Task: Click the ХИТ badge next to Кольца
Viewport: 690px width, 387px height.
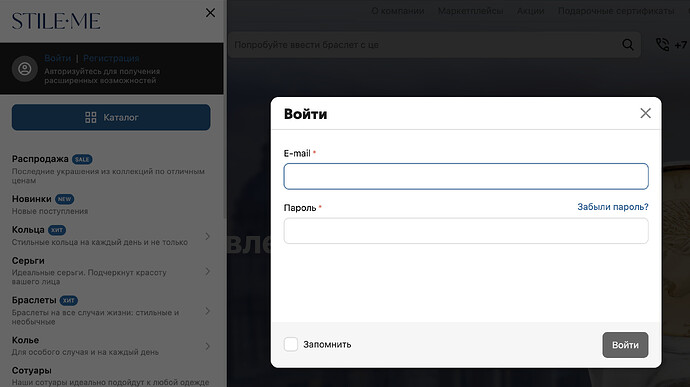Action: [x=57, y=230]
